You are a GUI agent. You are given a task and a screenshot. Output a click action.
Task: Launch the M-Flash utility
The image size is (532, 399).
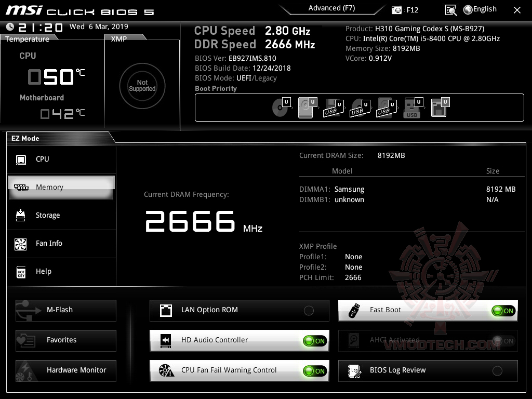pos(66,311)
